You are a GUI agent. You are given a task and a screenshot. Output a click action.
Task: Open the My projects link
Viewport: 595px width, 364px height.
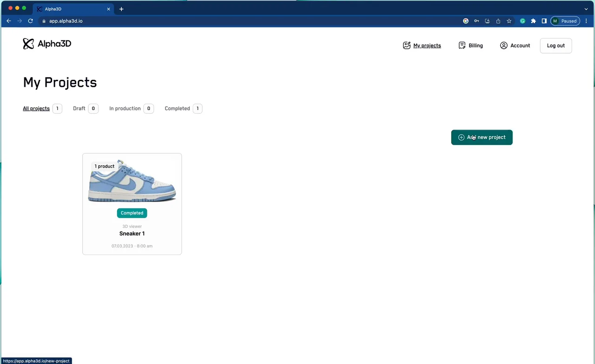point(427,45)
